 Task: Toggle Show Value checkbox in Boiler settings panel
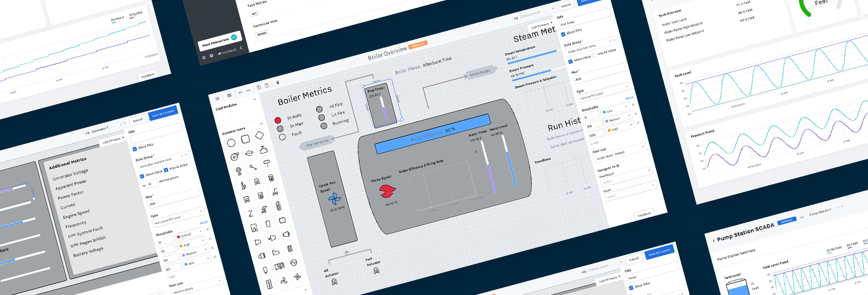tap(570, 61)
